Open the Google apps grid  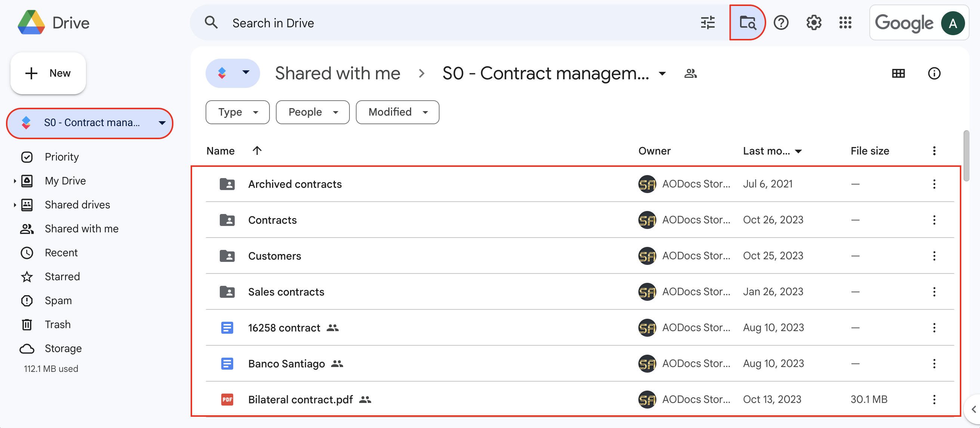click(845, 23)
